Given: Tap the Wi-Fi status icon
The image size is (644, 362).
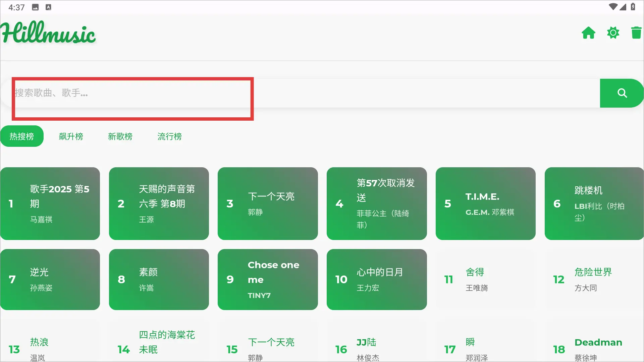Looking at the screenshot, I should (613, 7).
